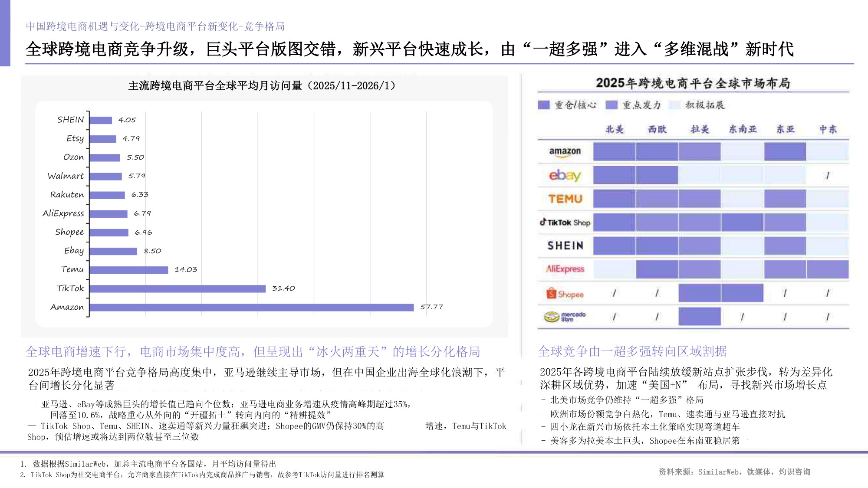Click the 资料来源 SimilarWeb source note
Viewport: 868px width, 488px height.
(734, 472)
